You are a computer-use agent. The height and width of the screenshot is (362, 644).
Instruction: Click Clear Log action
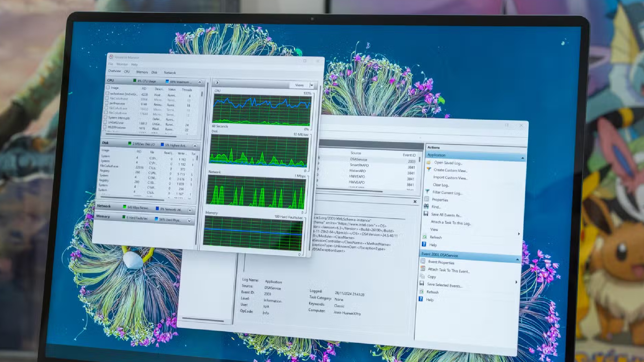(441, 185)
